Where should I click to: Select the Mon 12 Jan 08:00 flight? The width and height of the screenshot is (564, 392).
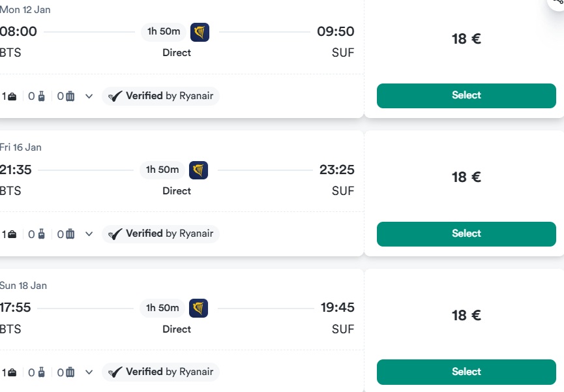click(466, 95)
